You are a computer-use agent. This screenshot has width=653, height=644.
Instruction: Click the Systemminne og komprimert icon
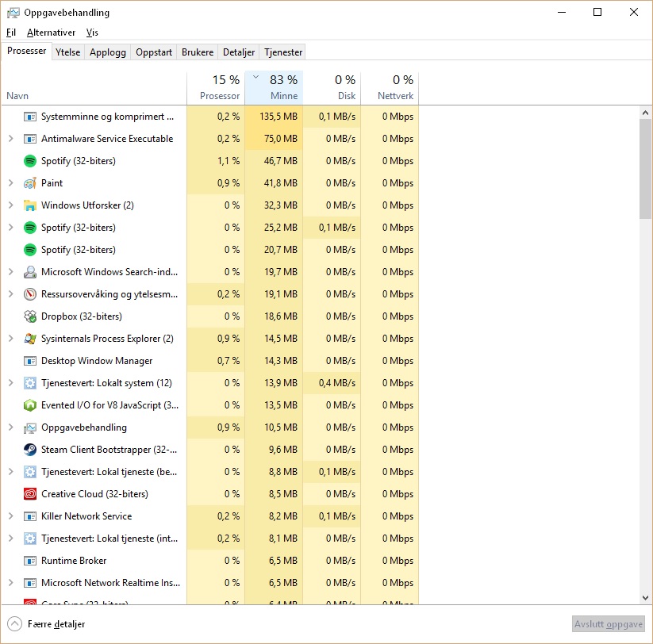30,117
